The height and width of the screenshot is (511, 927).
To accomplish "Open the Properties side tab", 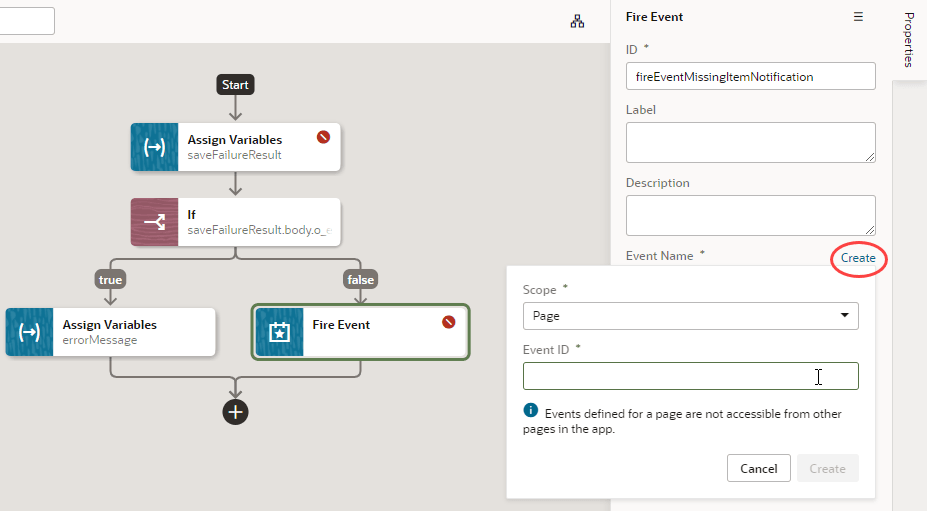I will pos(909,40).
